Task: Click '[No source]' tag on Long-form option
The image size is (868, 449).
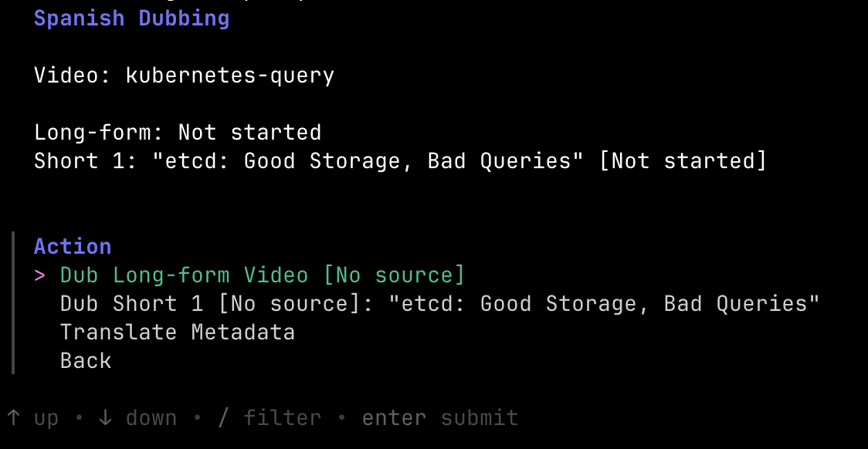Action: 394,275
